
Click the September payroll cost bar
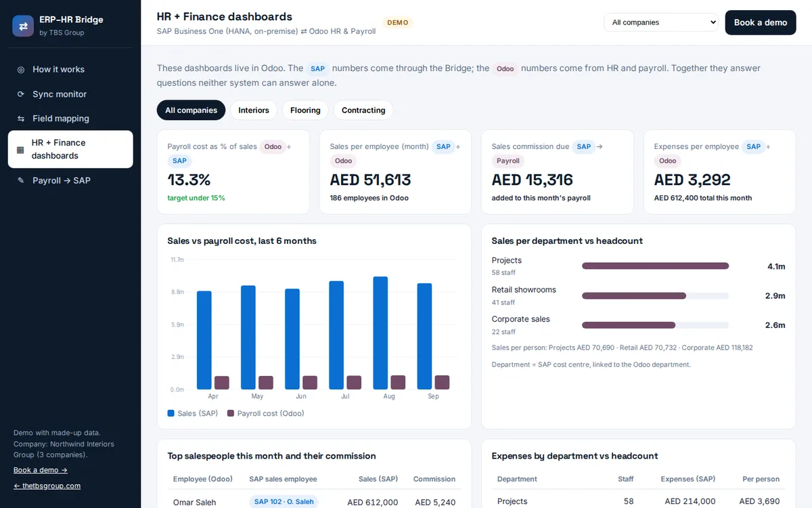[x=442, y=382]
